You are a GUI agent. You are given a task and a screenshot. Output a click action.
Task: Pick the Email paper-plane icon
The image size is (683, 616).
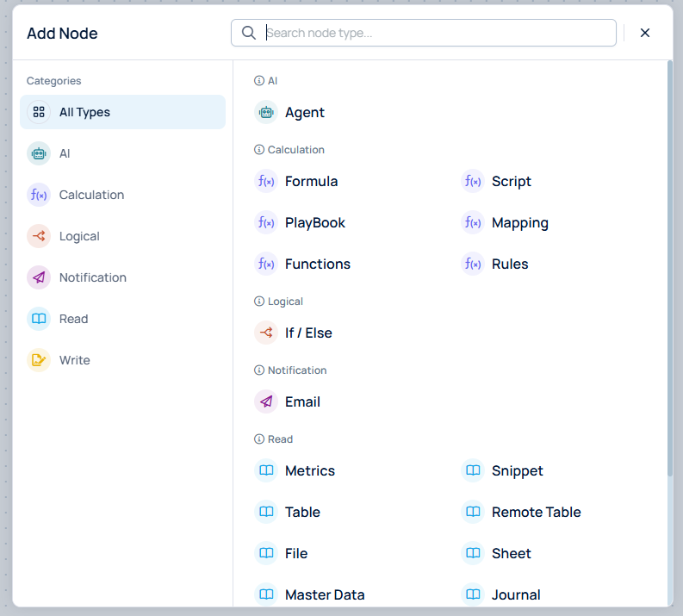point(266,401)
